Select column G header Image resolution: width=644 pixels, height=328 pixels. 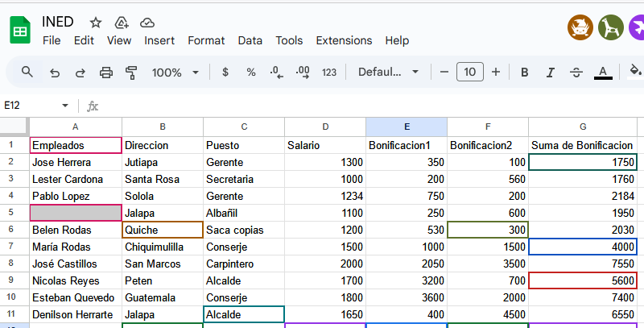point(583,127)
